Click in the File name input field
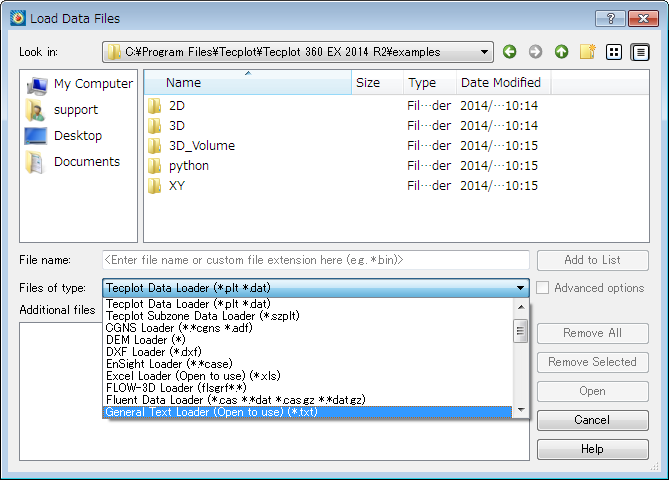Screen dimensions: 670x481 click(316, 260)
